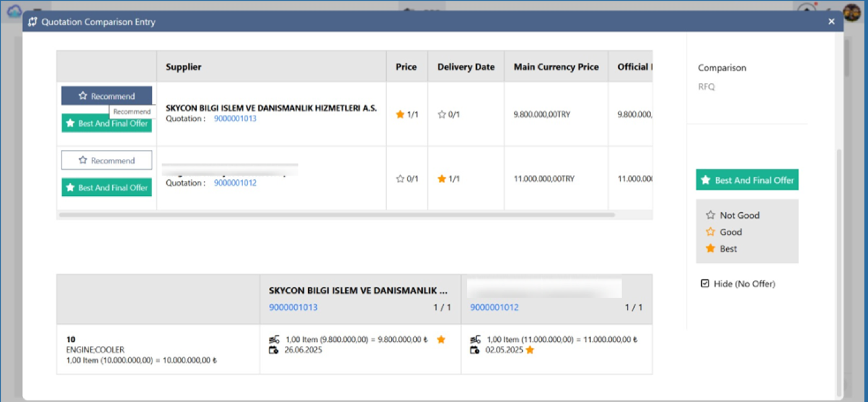Click Best And Final Offer button in SKYCON row

coord(106,123)
